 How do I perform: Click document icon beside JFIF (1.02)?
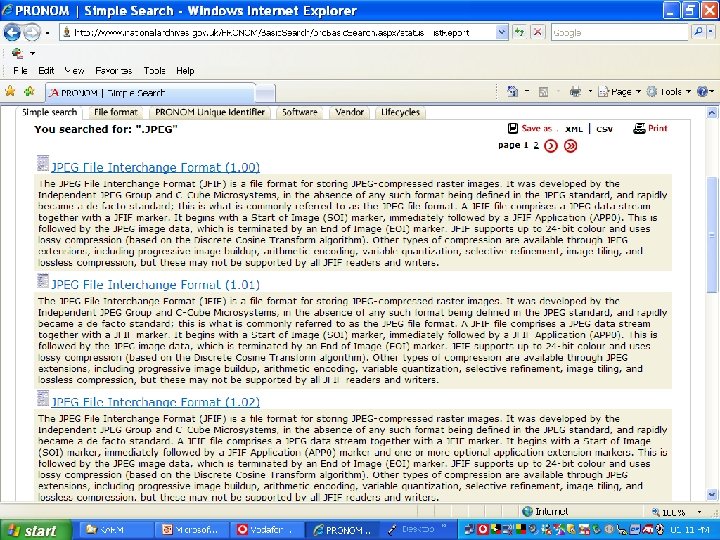coord(43,398)
